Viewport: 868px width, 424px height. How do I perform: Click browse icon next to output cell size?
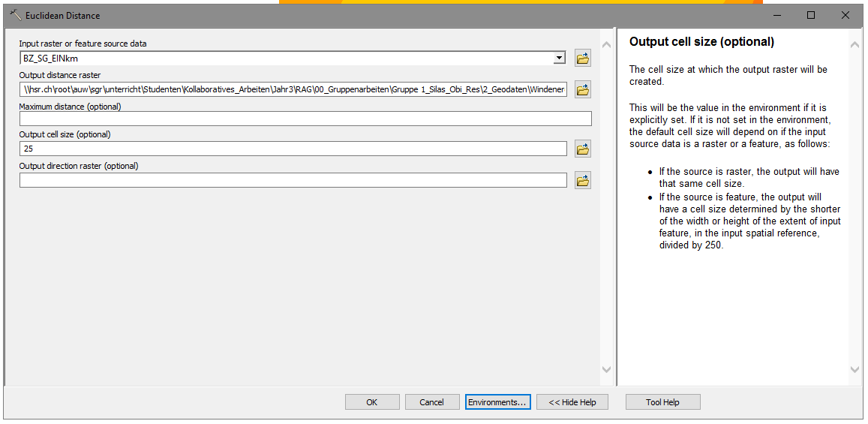click(x=582, y=149)
